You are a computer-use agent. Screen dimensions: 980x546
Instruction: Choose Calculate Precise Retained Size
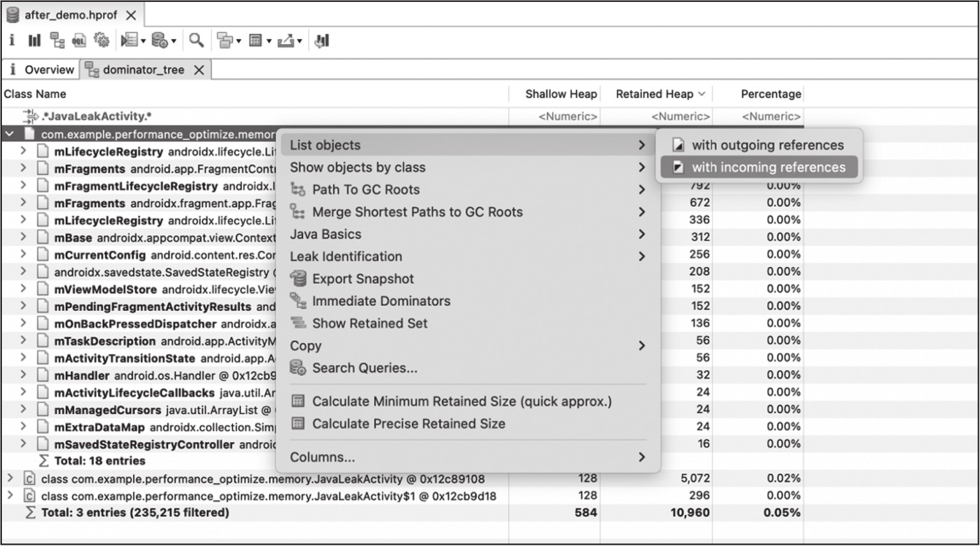[467, 424]
